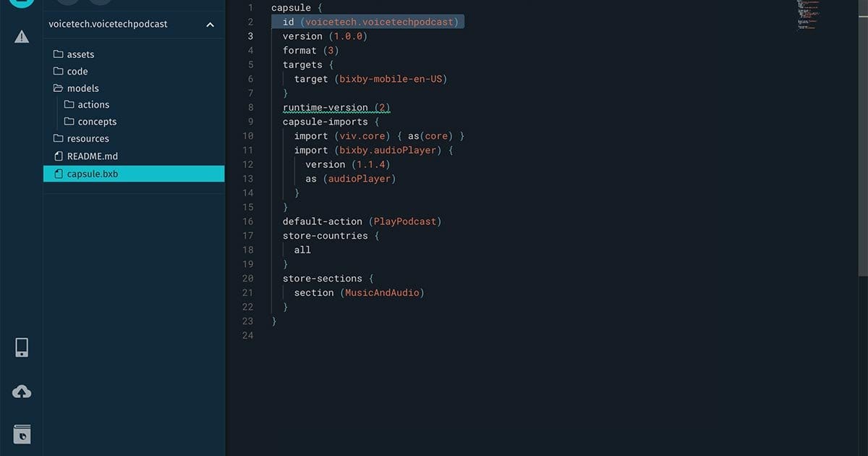Open the phone simulator icon

22,347
